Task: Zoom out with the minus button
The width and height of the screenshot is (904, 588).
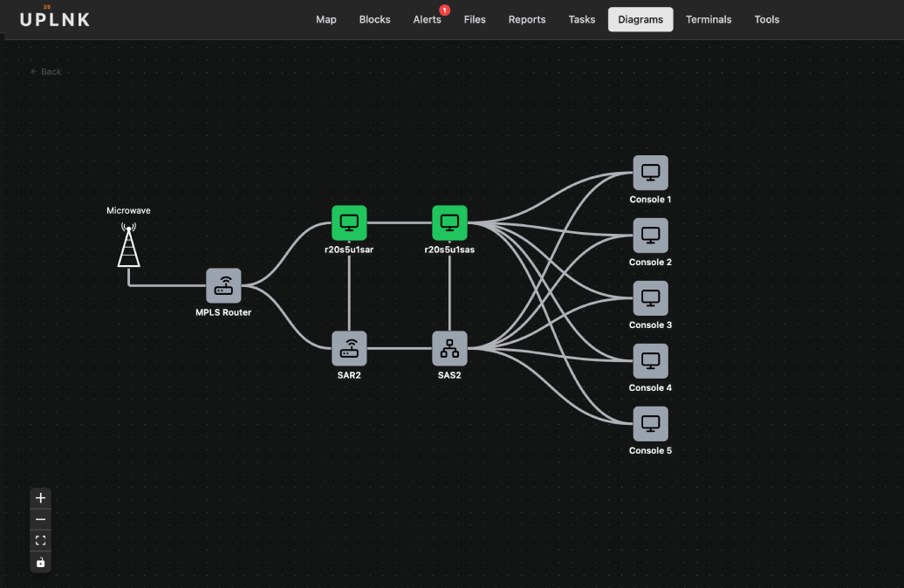Action: (x=40, y=519)
